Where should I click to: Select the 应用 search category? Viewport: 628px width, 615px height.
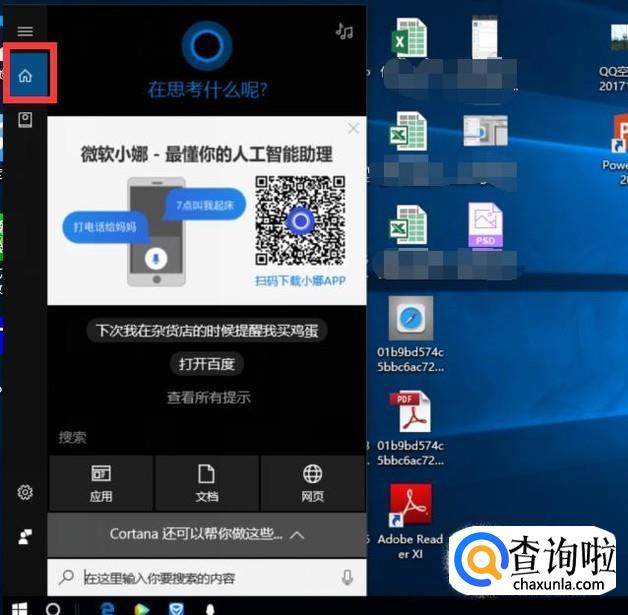[101, 483]
